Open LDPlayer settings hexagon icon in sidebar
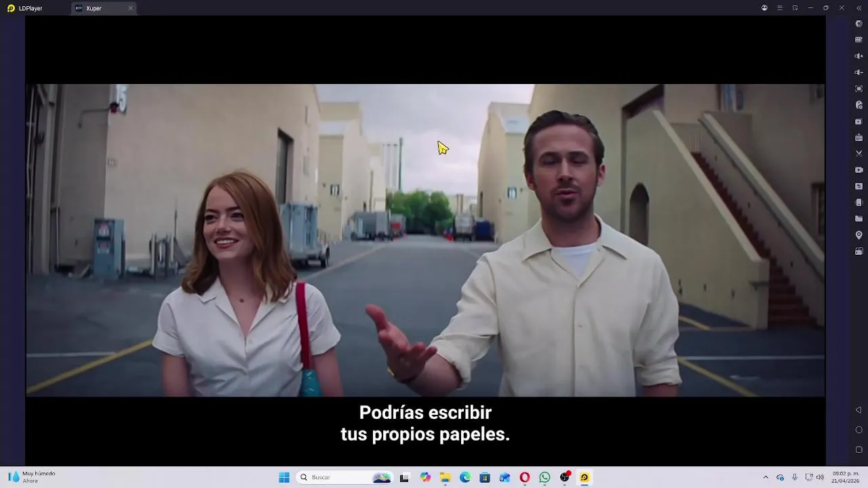The width and height of the screenshot is (868, 488). (859, 24)
